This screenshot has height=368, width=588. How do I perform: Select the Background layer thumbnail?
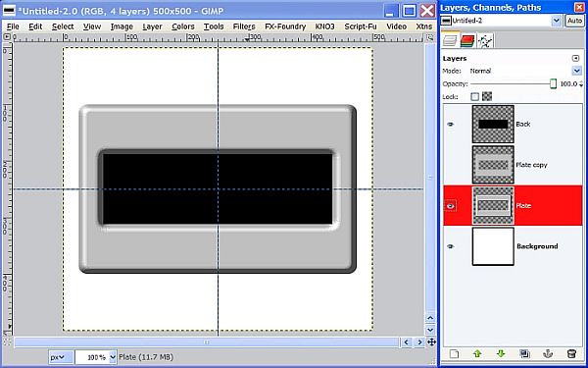(493, 246)
